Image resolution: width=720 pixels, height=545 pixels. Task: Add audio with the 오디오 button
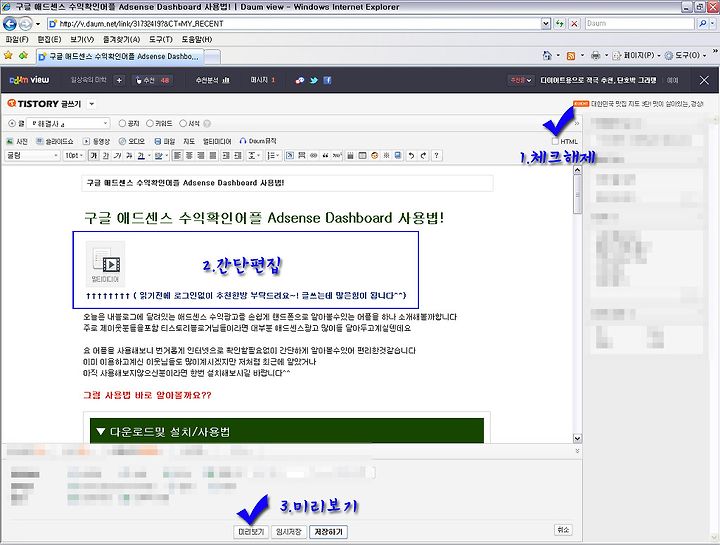132,141
